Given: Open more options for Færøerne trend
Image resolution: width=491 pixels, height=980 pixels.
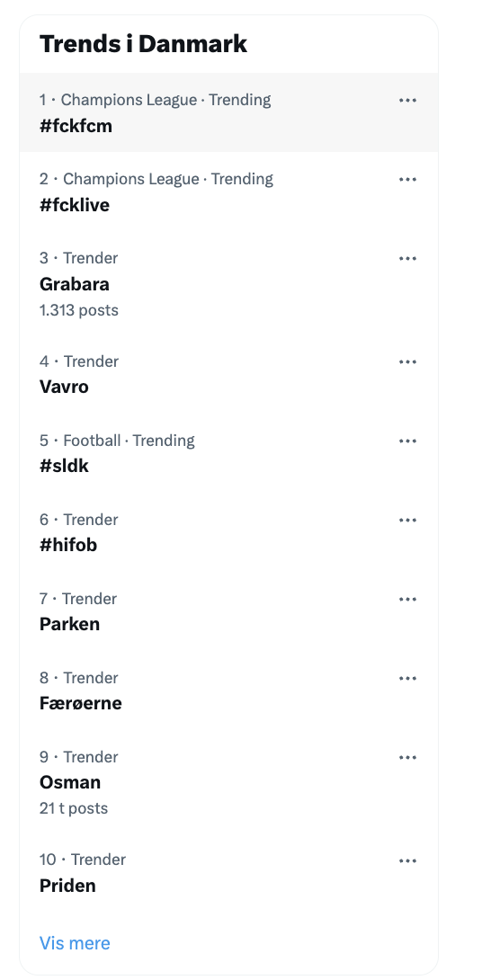Looking at the screenshot, I should [x=407, y=678].
